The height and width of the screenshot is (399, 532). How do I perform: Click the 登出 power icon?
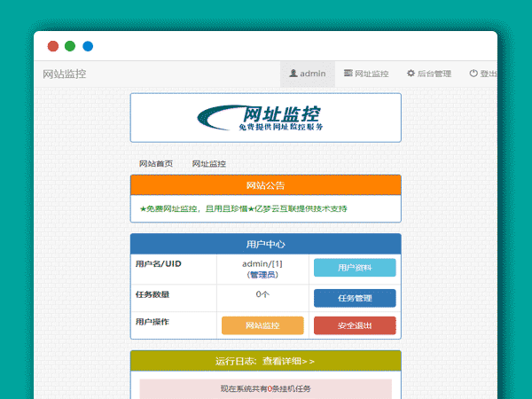click(473, 74)
